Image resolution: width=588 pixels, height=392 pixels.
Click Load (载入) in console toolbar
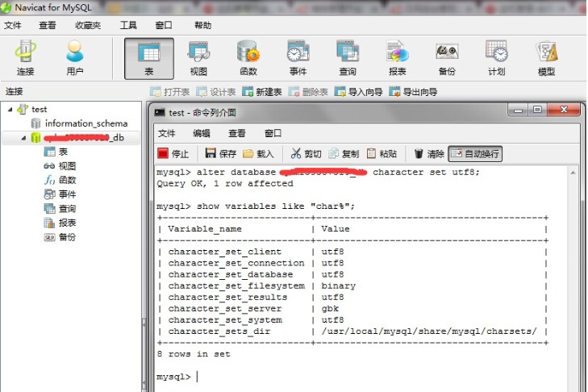point(258,153)
